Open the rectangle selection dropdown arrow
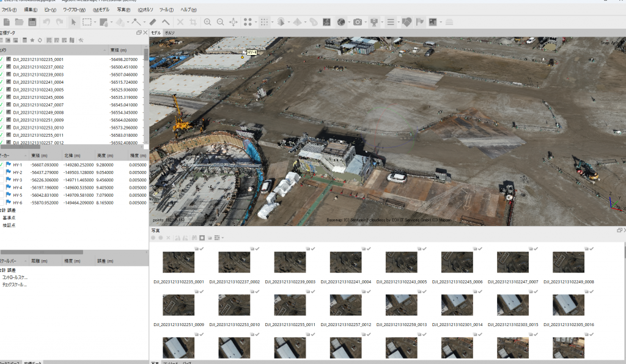This screenshot has height=364, width=626. [95, 23]
